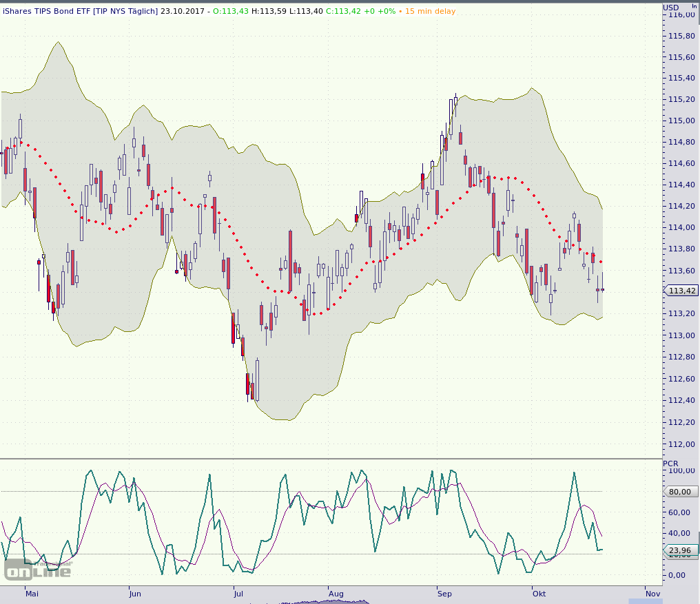
Task: Click the open value O:113,43
Action: (x=230, y=11)
